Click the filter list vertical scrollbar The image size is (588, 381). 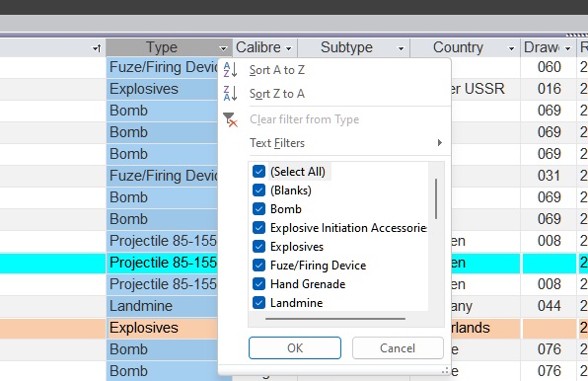click(436, 198)
